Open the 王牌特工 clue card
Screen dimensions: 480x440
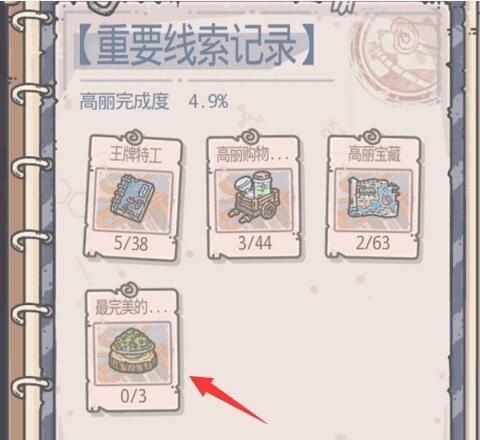(132, 197)
